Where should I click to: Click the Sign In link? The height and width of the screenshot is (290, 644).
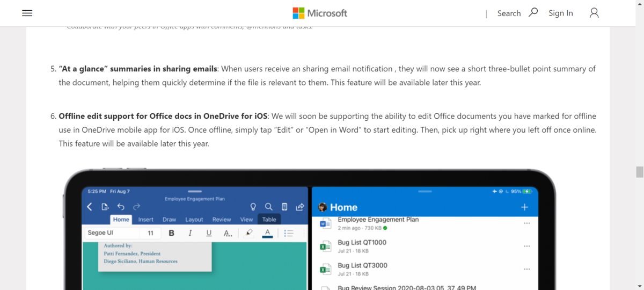click(x=560, y=13)
